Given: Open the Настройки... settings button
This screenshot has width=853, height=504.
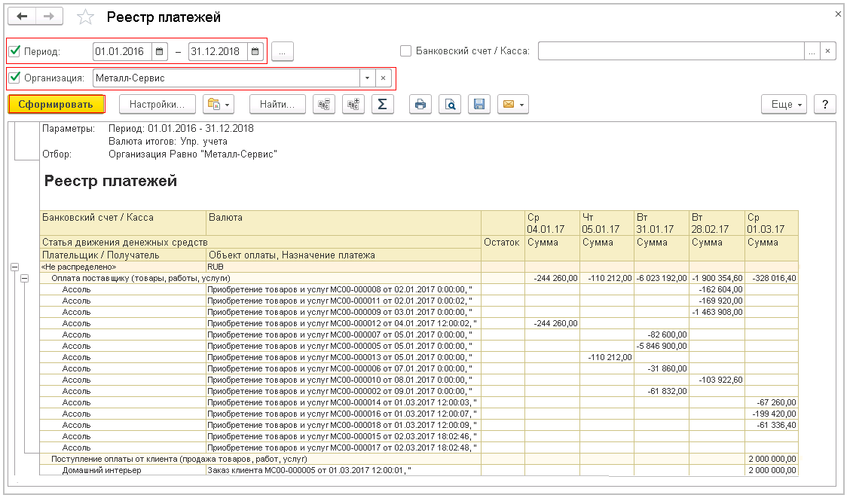Looking at the screenshot, I should point(157,104).
